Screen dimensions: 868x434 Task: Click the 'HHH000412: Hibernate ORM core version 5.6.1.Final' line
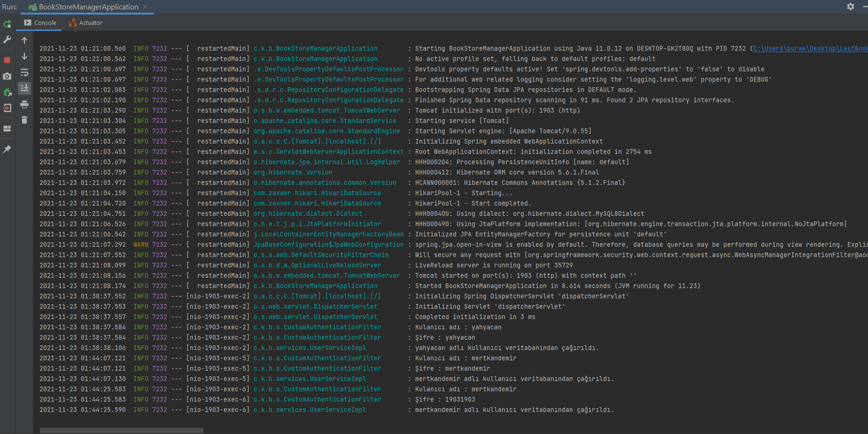click(507, 172)
